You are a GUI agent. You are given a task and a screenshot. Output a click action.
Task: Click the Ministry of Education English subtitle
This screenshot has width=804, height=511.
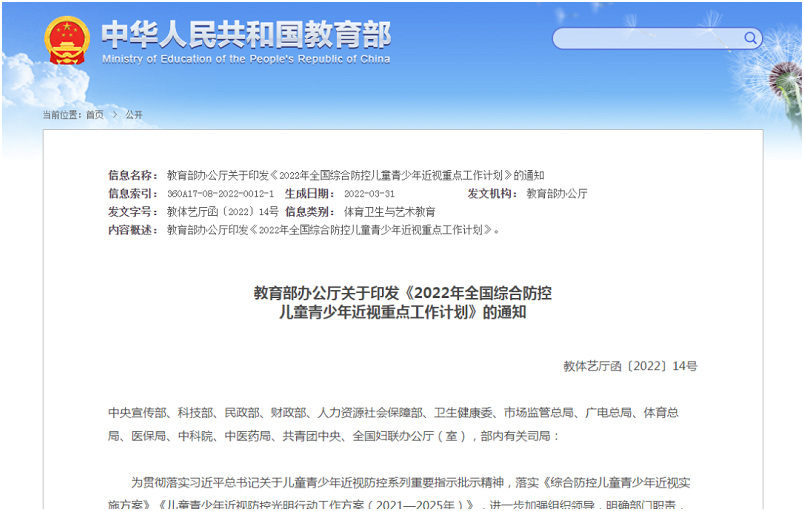pyautogui.click(x=246, y=59)
